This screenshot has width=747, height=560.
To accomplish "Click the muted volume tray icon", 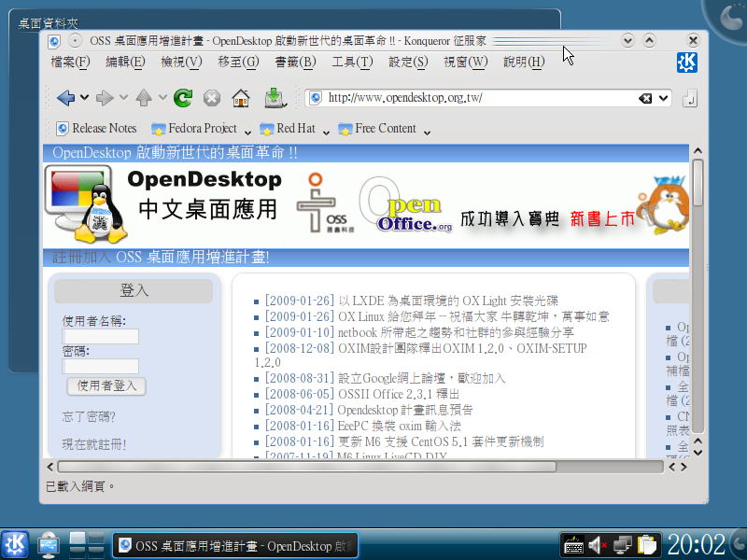I will (x=598, y=544).
